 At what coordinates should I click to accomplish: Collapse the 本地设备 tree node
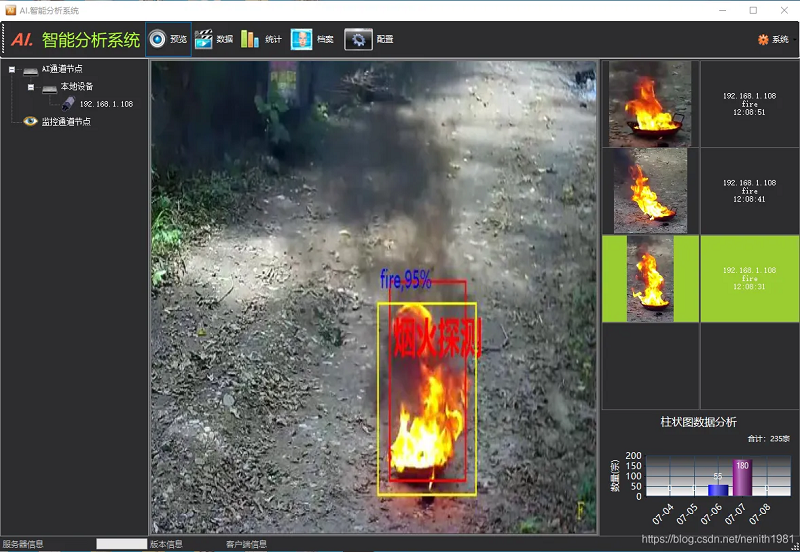pyautogui.click(x=31, y=87)
